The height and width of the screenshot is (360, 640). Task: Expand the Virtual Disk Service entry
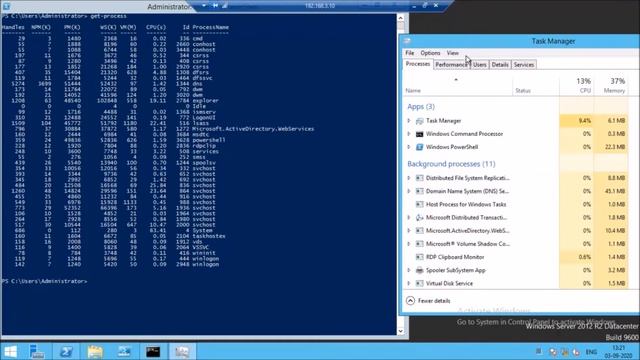(x=409, y=283)
